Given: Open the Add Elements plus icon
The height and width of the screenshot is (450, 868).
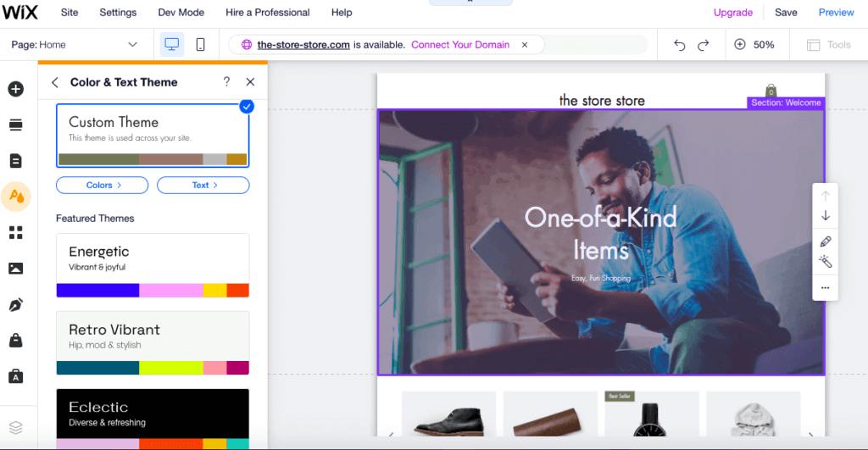Looking at the screenshot, I should [x=16, y=89].
